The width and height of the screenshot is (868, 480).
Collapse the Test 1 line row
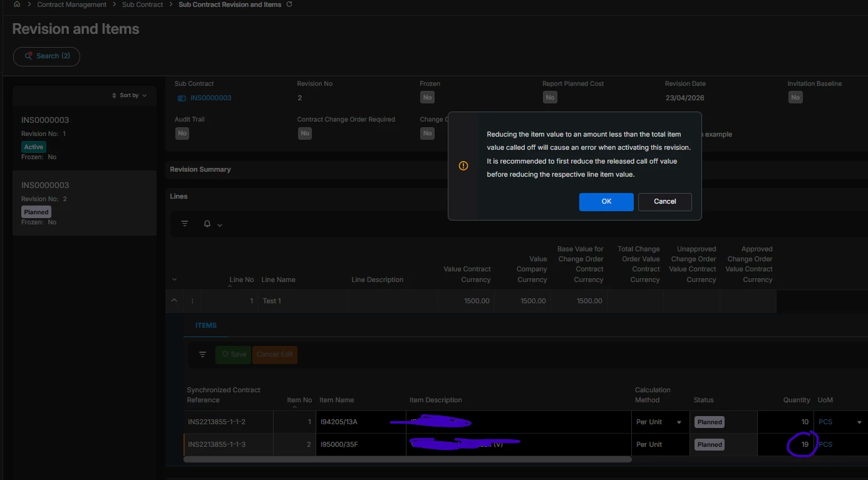pyautogui.click(x=174, y=301)
